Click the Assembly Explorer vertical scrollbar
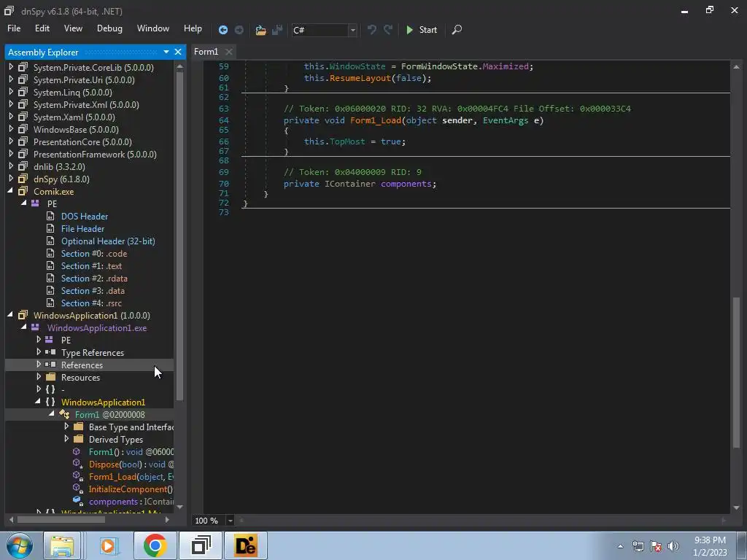747x560 pixels. (x=179, y=233)
